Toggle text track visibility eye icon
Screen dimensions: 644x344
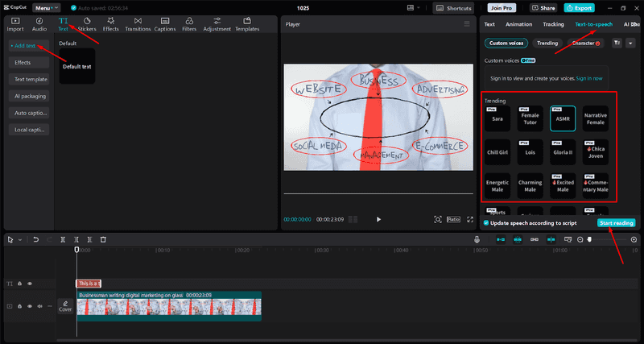[30, 284]
